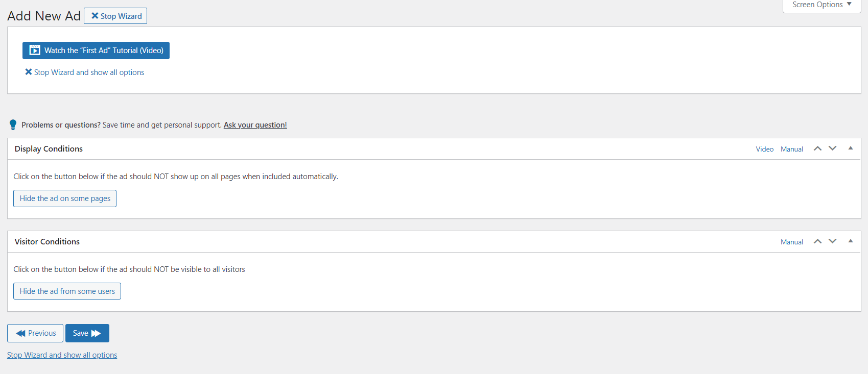Open the Visitor Conditions Manual link

(x=792, y=242)
